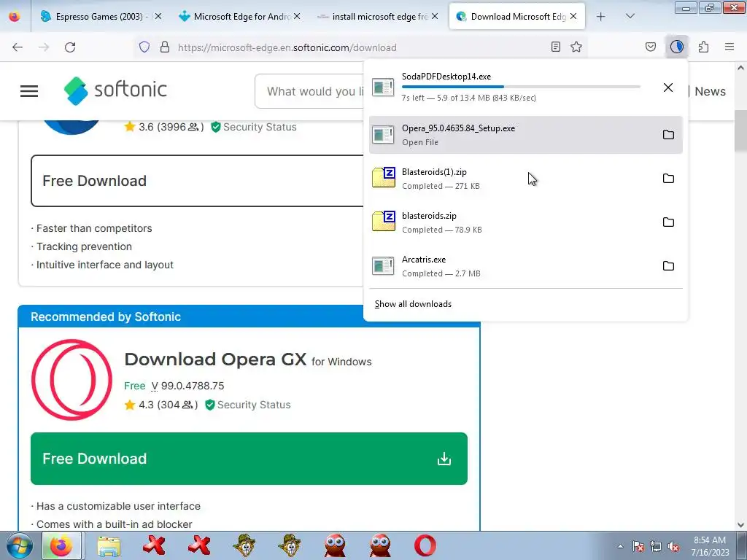The width and height of the screenshot is (747, 560).
Task: Show hidden system tray icons
Action: [620, 547]
